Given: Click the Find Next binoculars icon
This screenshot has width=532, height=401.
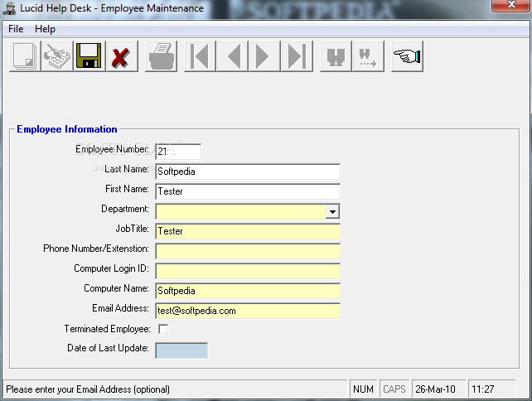Looking at the screenshot, I should [368, 56].
